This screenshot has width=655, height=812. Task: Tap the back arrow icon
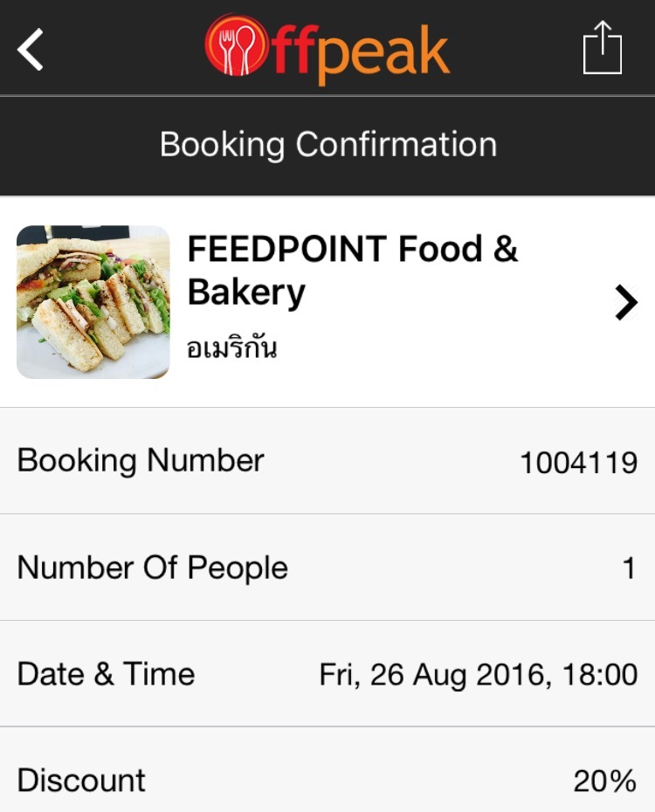tap(30, 50)
